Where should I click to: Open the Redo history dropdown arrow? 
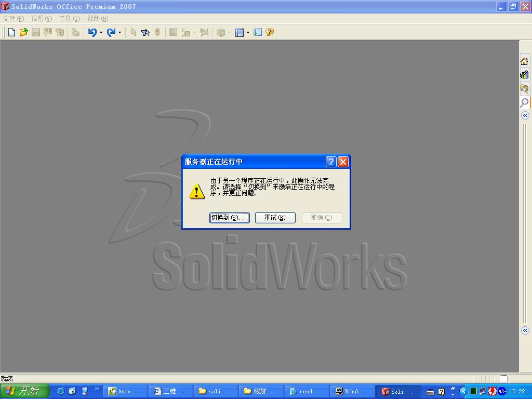point(120,33)
